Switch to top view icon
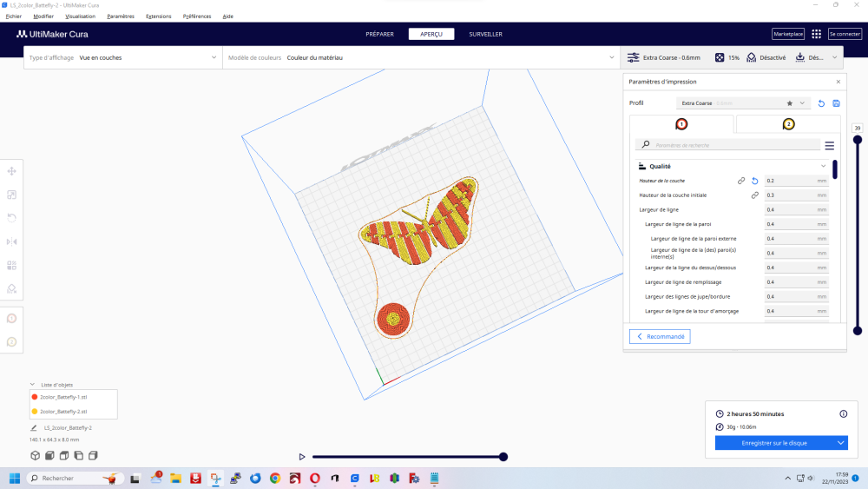Image resolution: width=868 pixels, height=489 pixels. (64, 455)
